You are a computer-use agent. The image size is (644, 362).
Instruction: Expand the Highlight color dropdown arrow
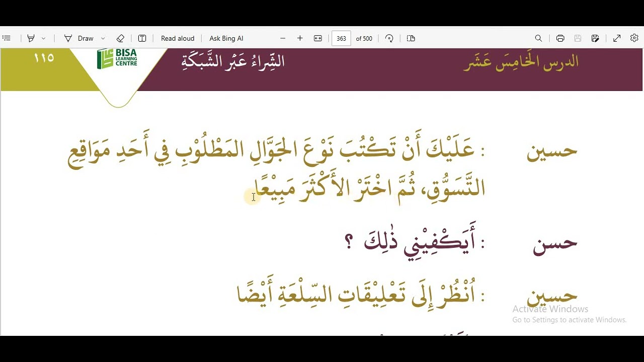(x=43, y=38)
